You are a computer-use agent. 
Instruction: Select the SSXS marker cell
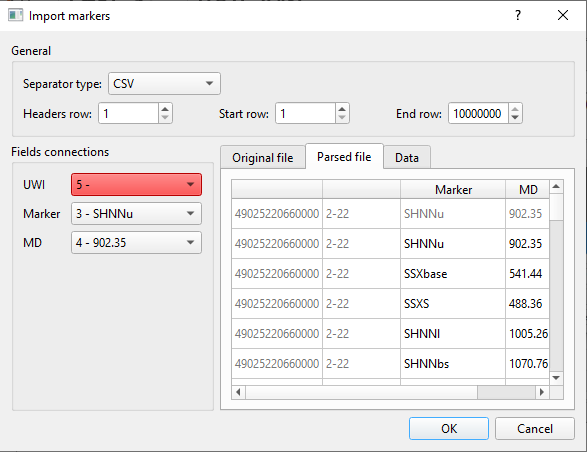click(453, 304)
